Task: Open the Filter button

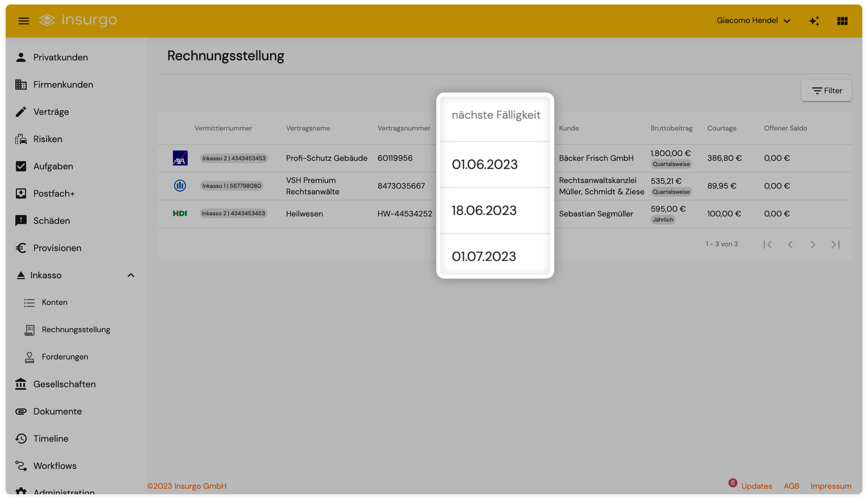Action: tap(826, 90)
